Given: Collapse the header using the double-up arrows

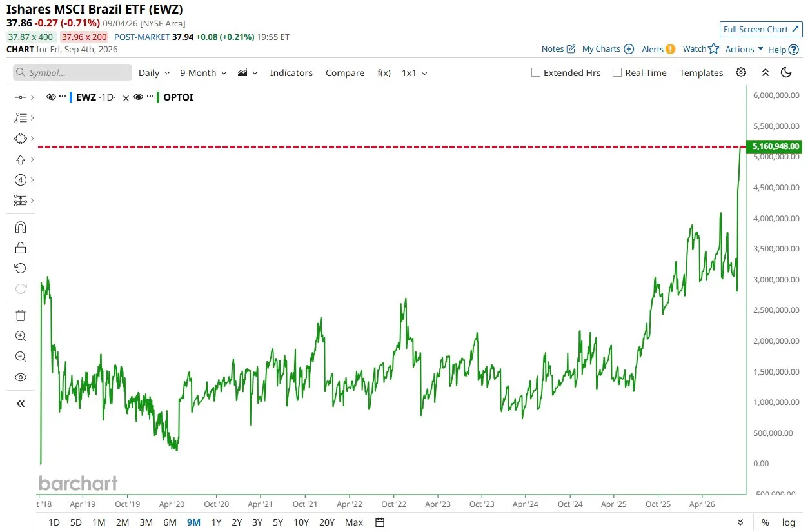Looking at the screenshot, I should pos(766,72).
